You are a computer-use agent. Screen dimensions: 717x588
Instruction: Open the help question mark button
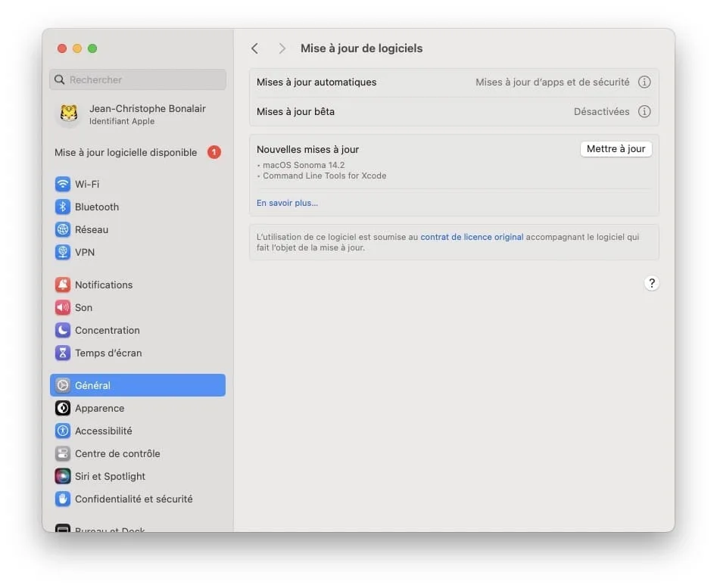click(x=652, y=283)
